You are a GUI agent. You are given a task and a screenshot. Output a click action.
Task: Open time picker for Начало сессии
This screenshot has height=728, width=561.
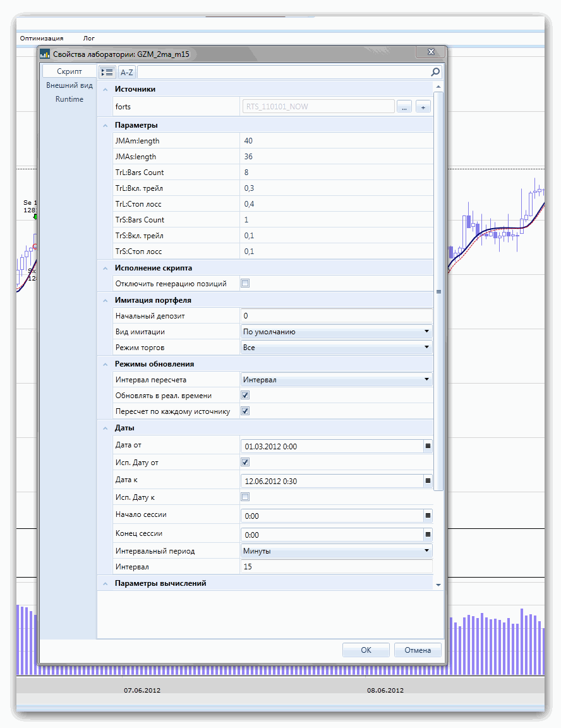(x=428, y=516)
